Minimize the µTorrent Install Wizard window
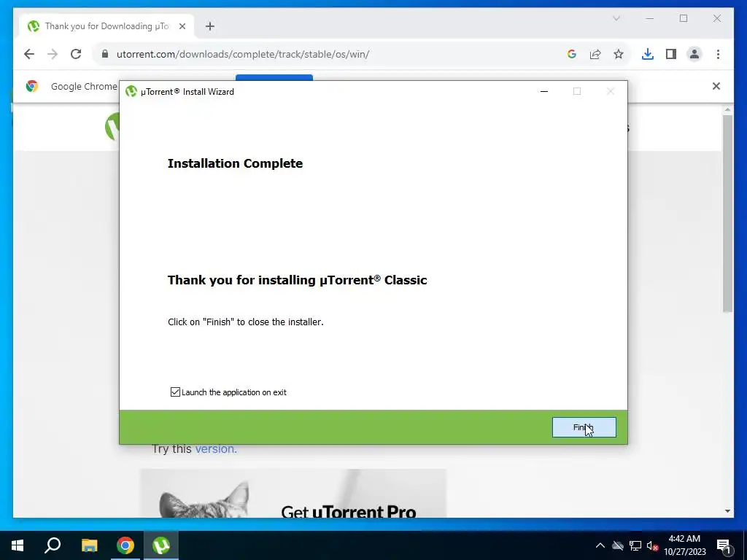This screenshot has height=560, width=747. pos(544,91)
